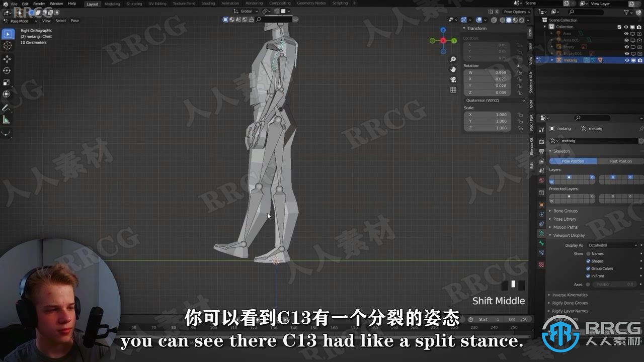The width and height of the screenshot is (644, 362).
Task: Open the Render menu
Action: click(39, 4)
